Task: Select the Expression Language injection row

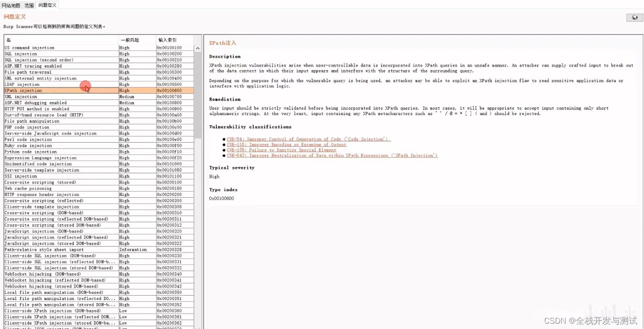Action: (99, 158)
